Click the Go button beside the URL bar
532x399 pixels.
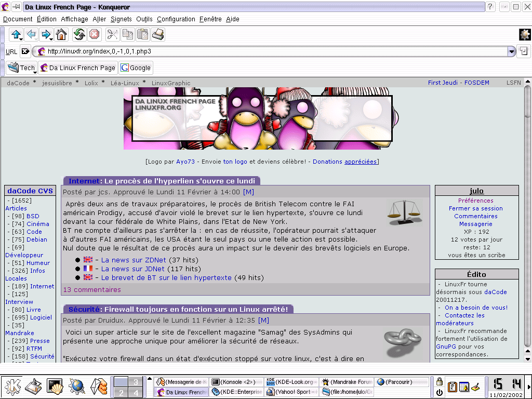524,51
